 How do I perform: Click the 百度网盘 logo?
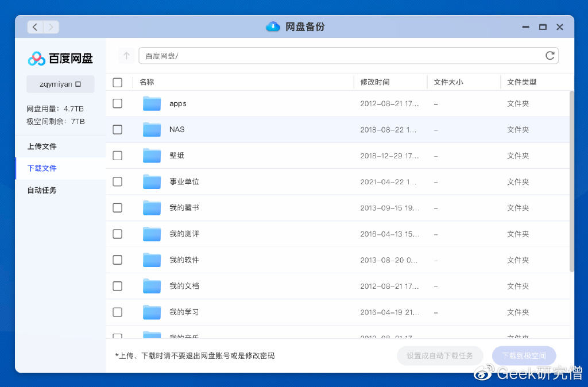(60, 59)
